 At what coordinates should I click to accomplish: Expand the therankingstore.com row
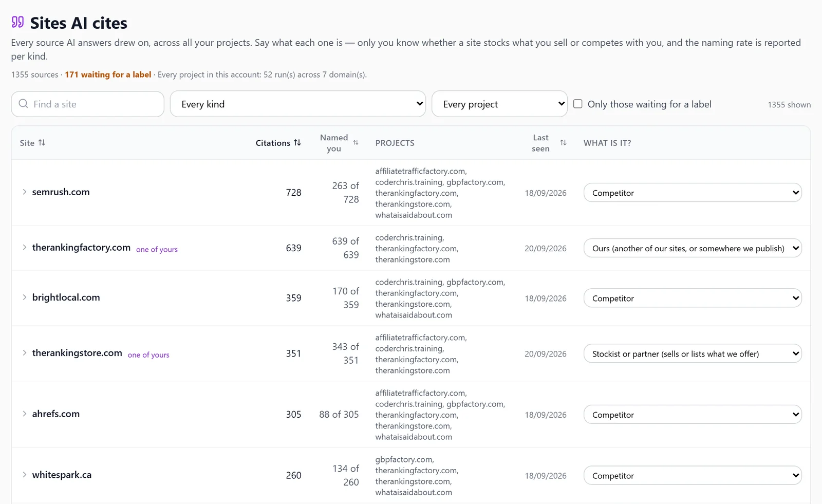[x=24, y=352]
